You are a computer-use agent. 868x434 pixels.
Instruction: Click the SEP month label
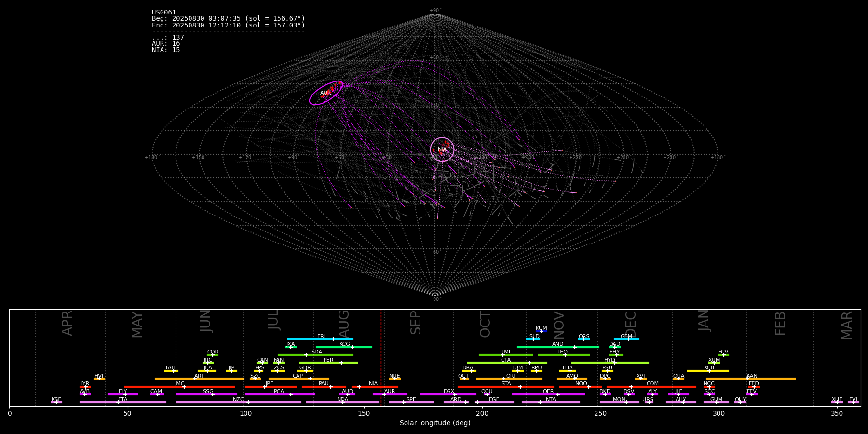[416, 323]
